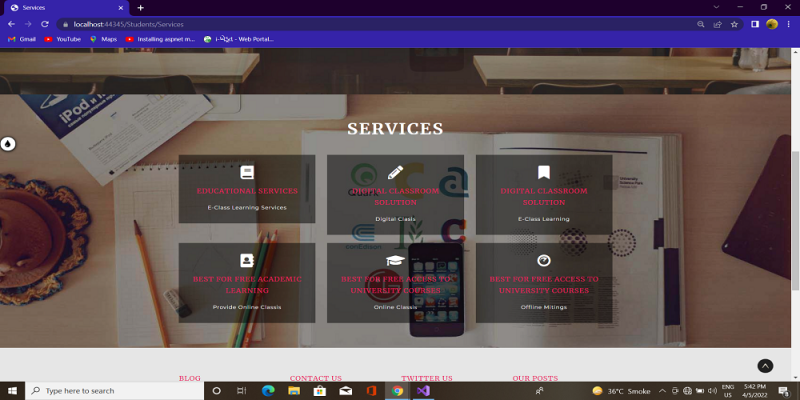The image size is (800, 400).
Task: Open the 36°C Smoke weather widget
Action: pyautogui.click(x=621, y=391)
